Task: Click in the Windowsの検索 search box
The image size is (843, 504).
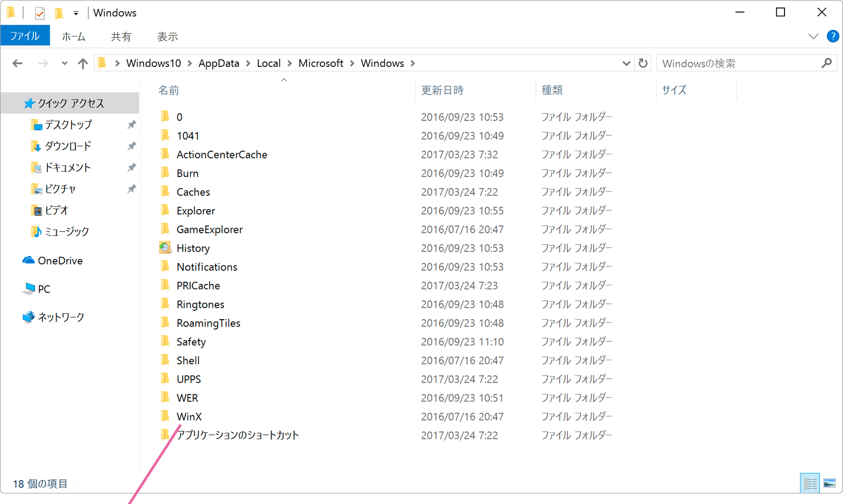Action: tap(739, 63)
